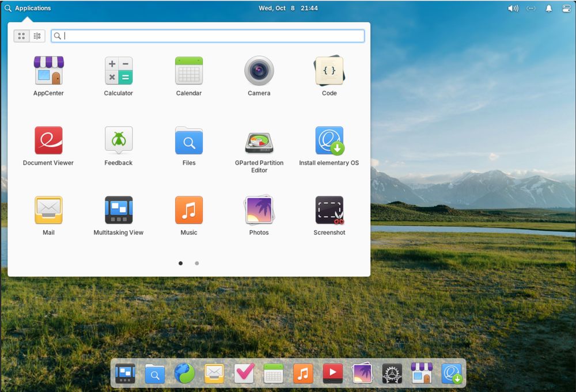Switch launcher to category view

[x=37, y=36]
